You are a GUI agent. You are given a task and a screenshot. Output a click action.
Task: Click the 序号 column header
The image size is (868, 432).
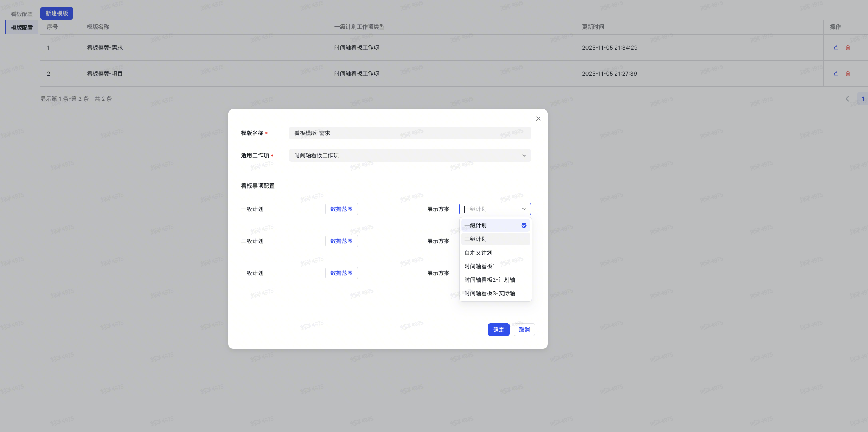coord(52,27)
